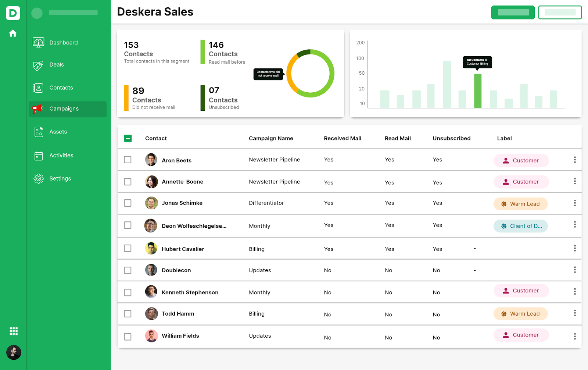Toggle the select-all checkbox in table header
The width and height of the screenshot is (588, 370).
(128, 138)
